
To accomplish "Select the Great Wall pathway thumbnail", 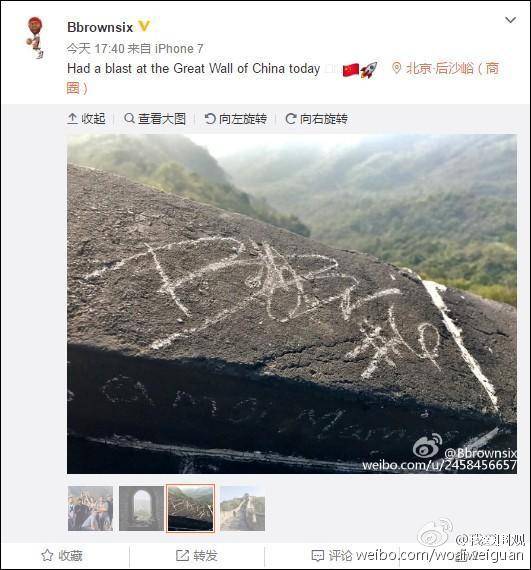I will (x=242, y=508).
